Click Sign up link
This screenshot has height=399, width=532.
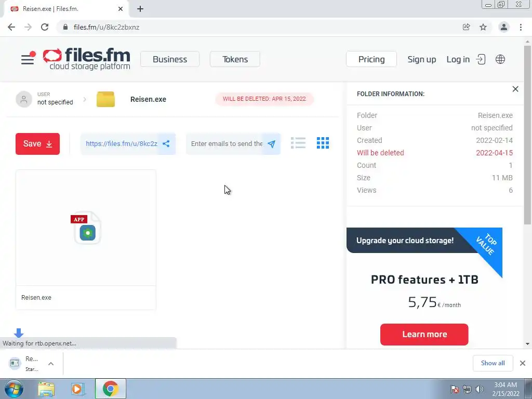click(x=422, y=59)
